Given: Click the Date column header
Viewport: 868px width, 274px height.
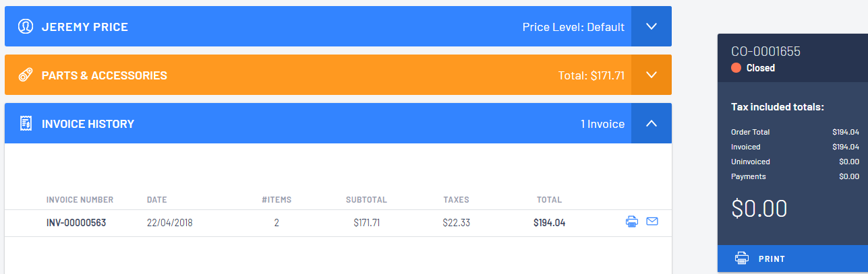Looking at the screenshot, I should tap(156, 200).
